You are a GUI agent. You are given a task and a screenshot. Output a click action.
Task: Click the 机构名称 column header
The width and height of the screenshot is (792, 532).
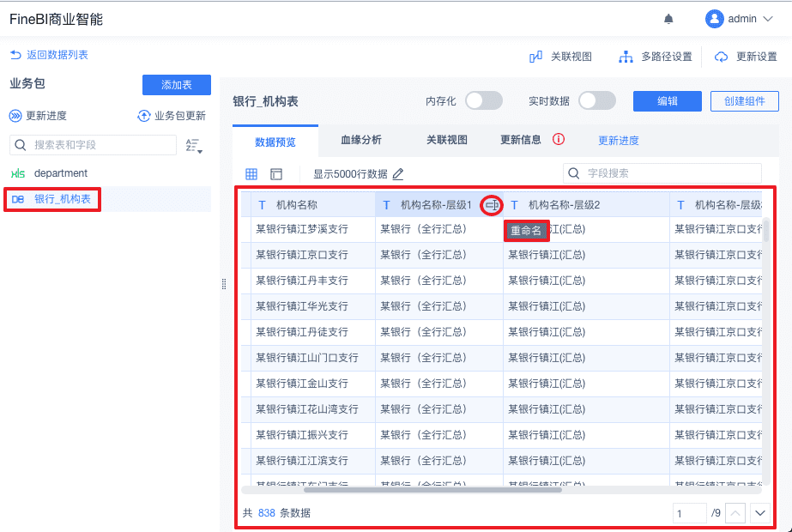click(x=313, y=204)
